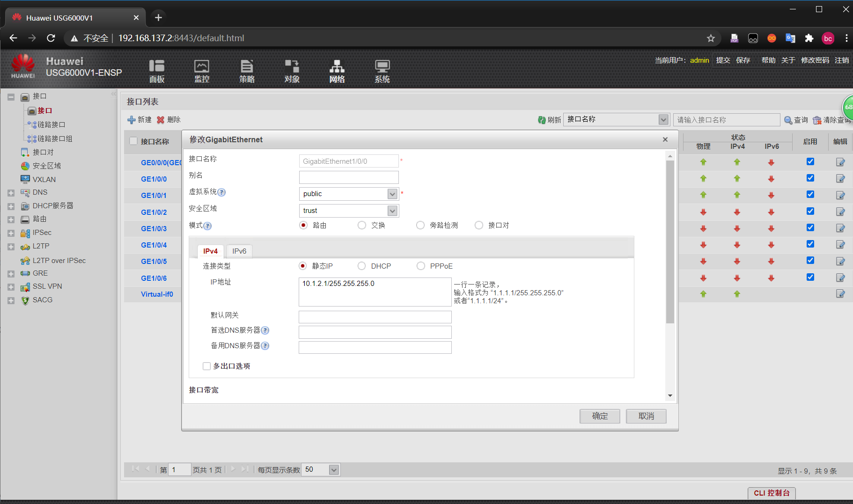This screenshot has height=504, width=853.
Task: Click 注销 in top menu
Action: click(x=842, y=60)
